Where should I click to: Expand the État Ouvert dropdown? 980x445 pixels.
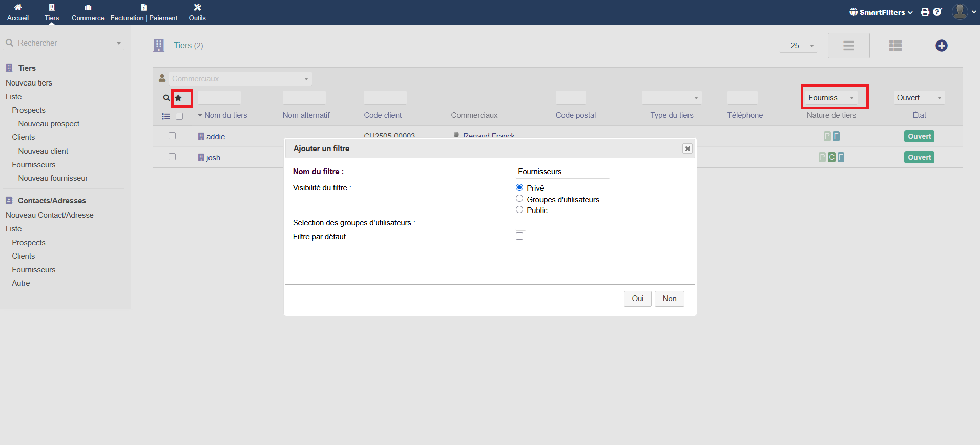click(919, 98)
